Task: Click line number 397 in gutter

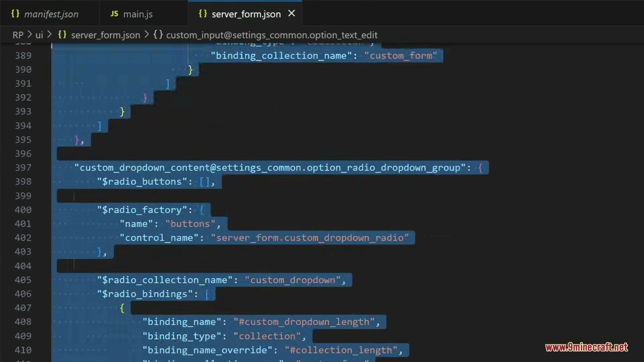Action: point(23,168)
